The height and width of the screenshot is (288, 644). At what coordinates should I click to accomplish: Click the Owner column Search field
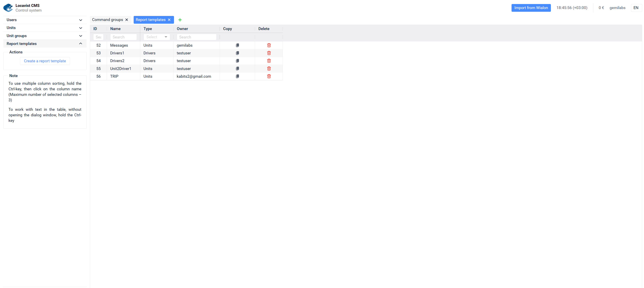click(x=197, y=37)
